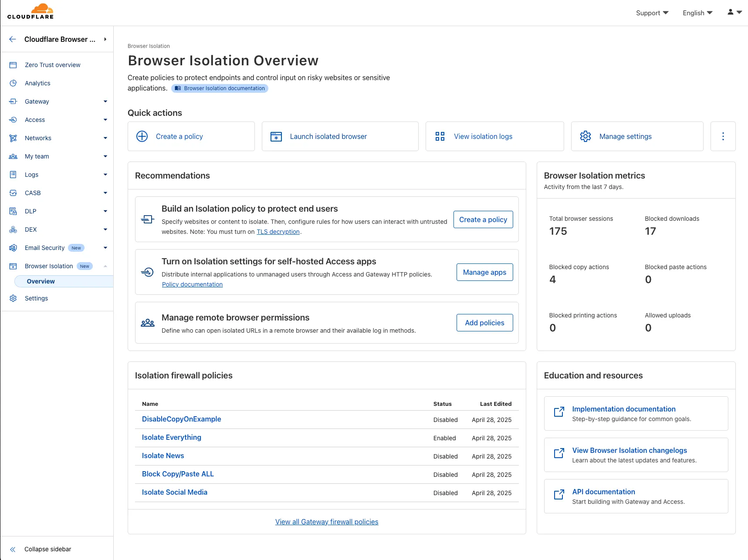Open the DLP section icon
Image resolution: width=748 pixels, height=560 pixels.
13,211
